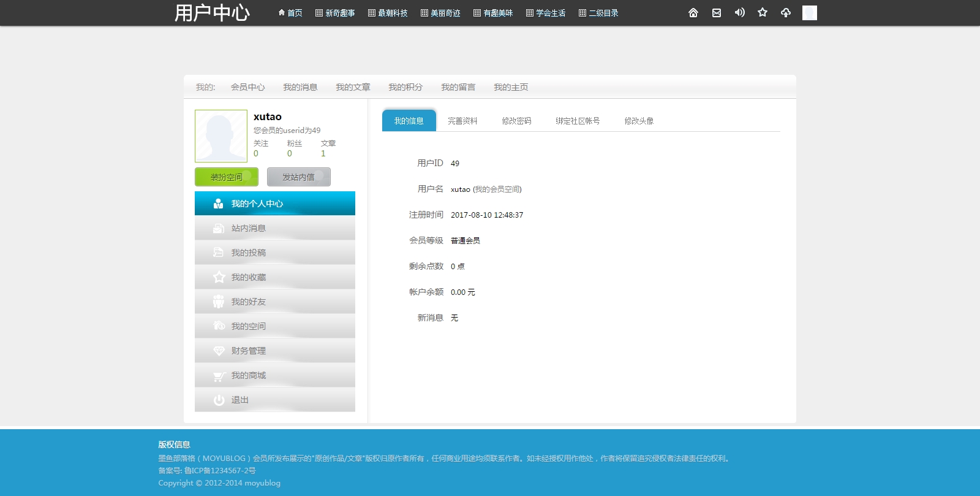
Task: Open the 完善资料 tab
Action: click(462, 121)
